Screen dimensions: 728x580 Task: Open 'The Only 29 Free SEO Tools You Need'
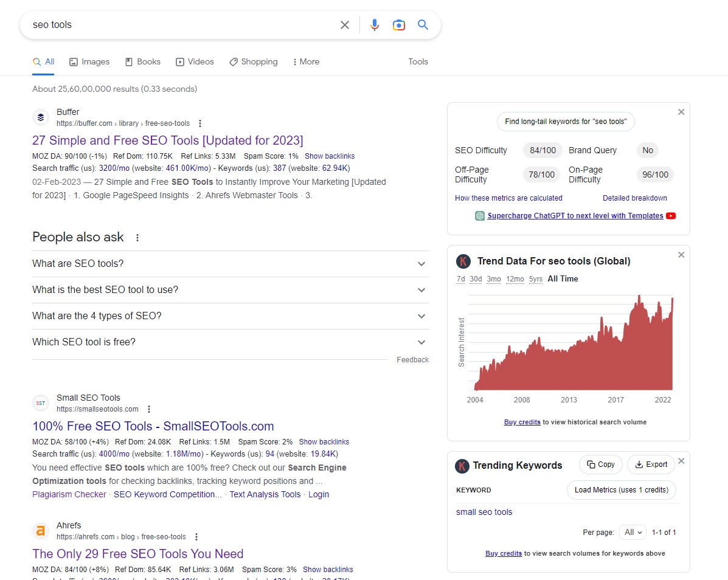point(138,553)
